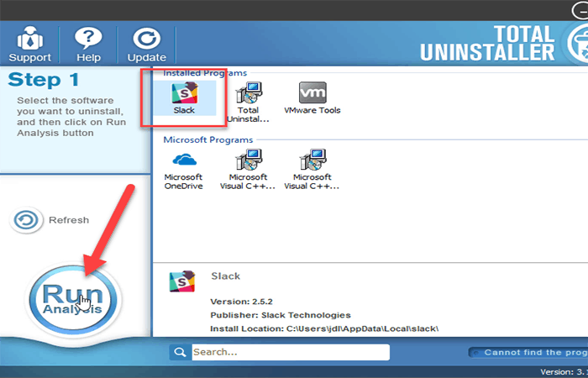Click the Total Uninstaller logo text

coord(487,44)
